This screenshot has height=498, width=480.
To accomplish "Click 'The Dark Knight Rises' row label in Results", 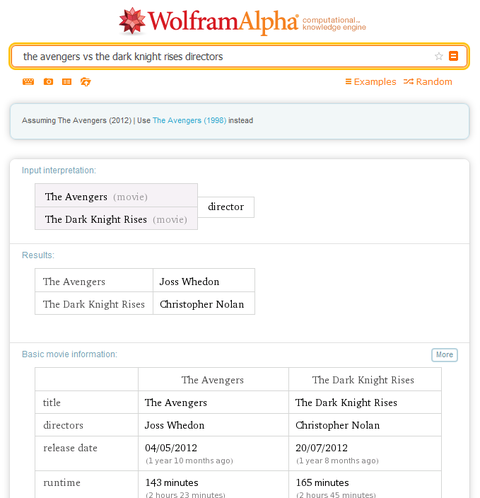I will (x=94, y=304).
